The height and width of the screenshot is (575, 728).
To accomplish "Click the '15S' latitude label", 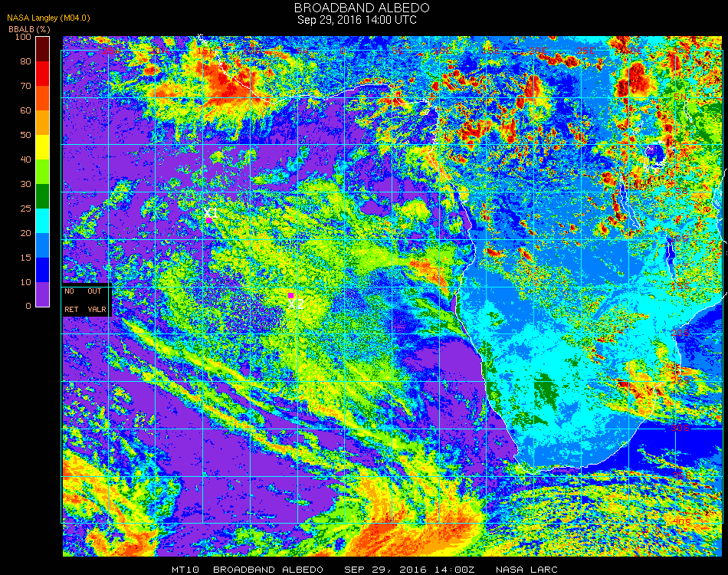I will pos(680,286).
